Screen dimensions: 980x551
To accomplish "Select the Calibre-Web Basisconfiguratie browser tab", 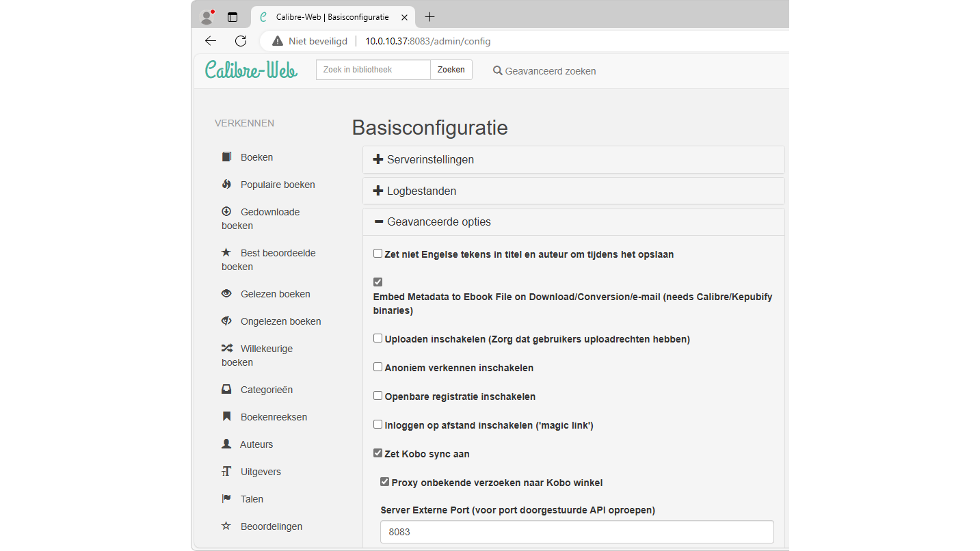I will coord(332,17).
